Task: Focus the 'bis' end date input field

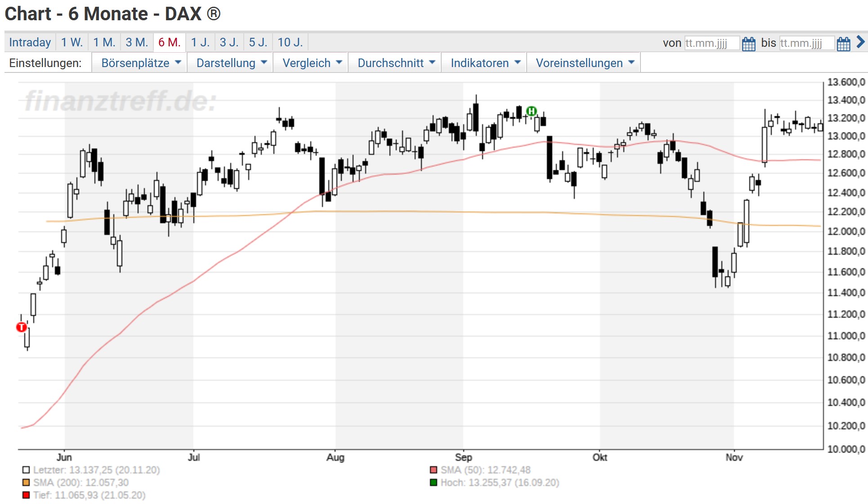Action: tap(807, 43)
